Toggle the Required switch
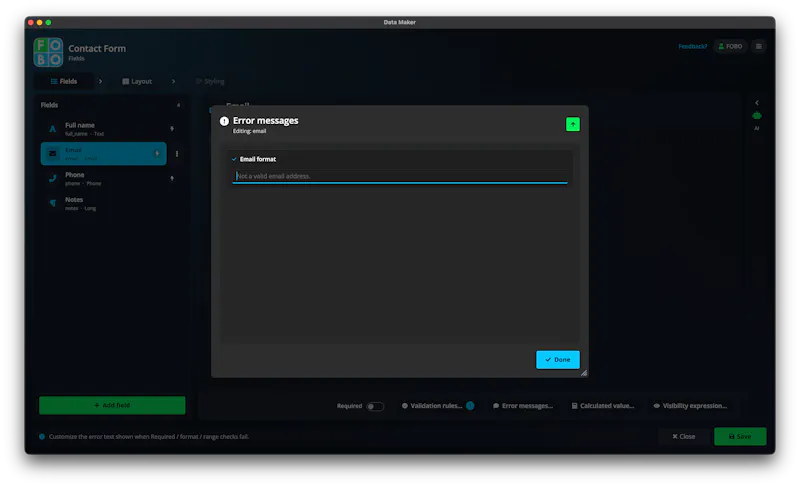 375,406
